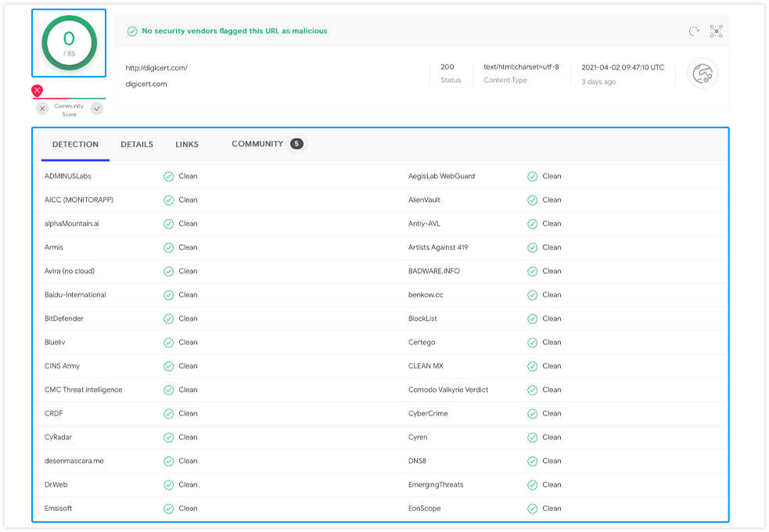Viewport: 769px width, 532px height.
Task: Switch to the DETAILS tab
Action: 137,144
